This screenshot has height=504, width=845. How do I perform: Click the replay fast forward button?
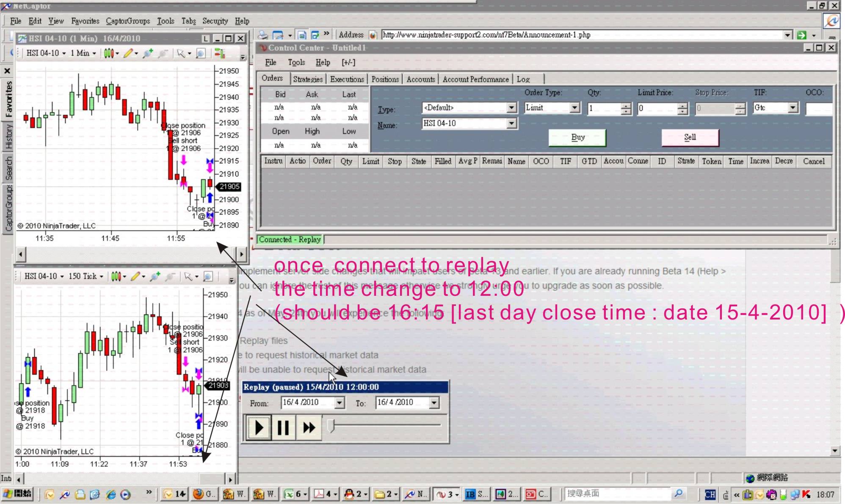[309, 428]
